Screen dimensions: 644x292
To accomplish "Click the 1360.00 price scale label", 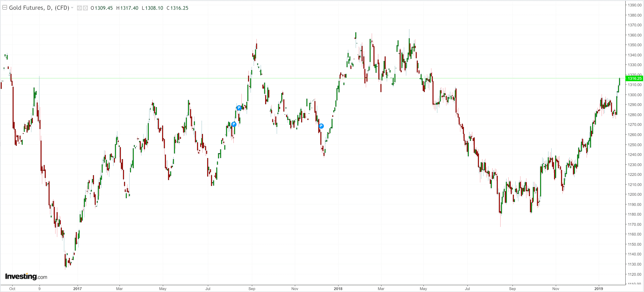I will click(x=635, y=35).
